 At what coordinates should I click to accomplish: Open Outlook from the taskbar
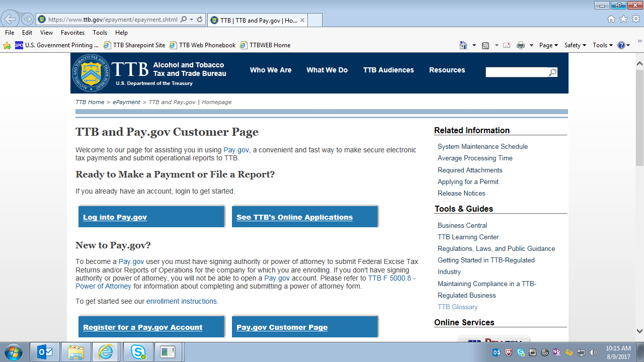45,352
